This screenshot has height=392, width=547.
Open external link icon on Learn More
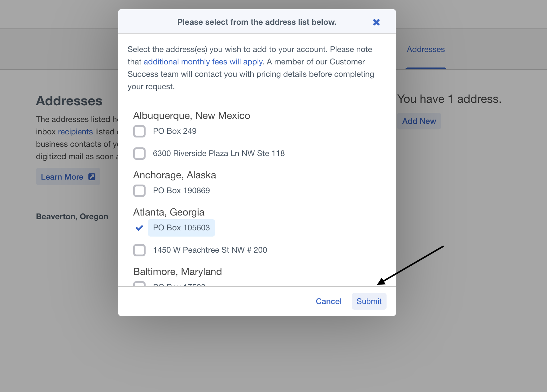(92, 177)
